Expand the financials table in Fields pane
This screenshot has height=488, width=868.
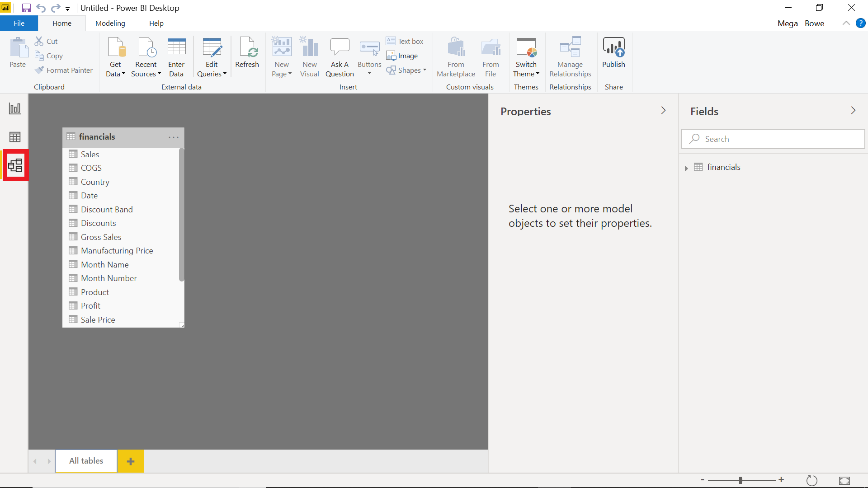pyautogui.click(x=686, y=168)
